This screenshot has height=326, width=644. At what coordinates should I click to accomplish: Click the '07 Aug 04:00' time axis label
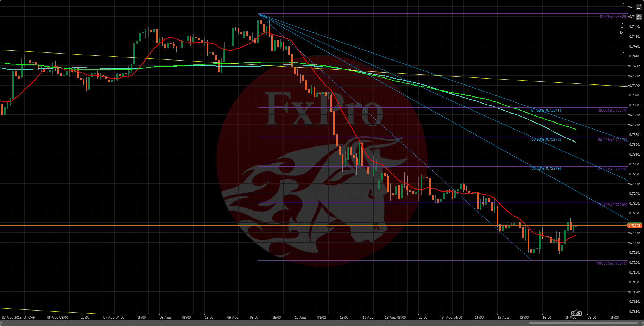[114, 318]
